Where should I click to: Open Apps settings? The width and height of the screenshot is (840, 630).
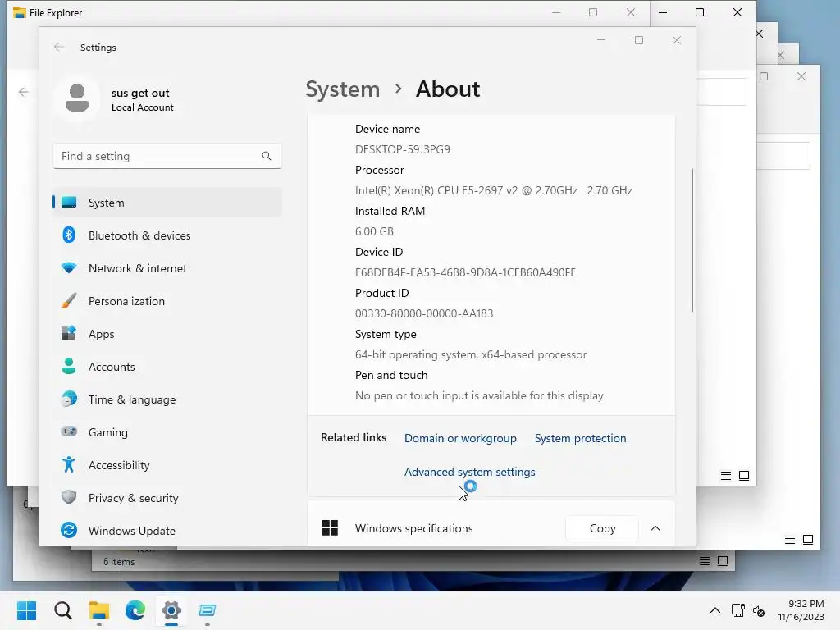(167, 334)
